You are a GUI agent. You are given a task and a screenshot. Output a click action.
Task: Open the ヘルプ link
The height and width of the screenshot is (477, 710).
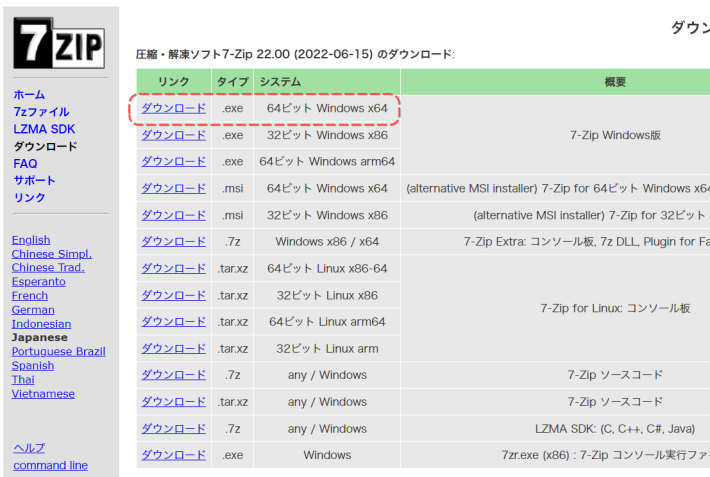point(28,448)
